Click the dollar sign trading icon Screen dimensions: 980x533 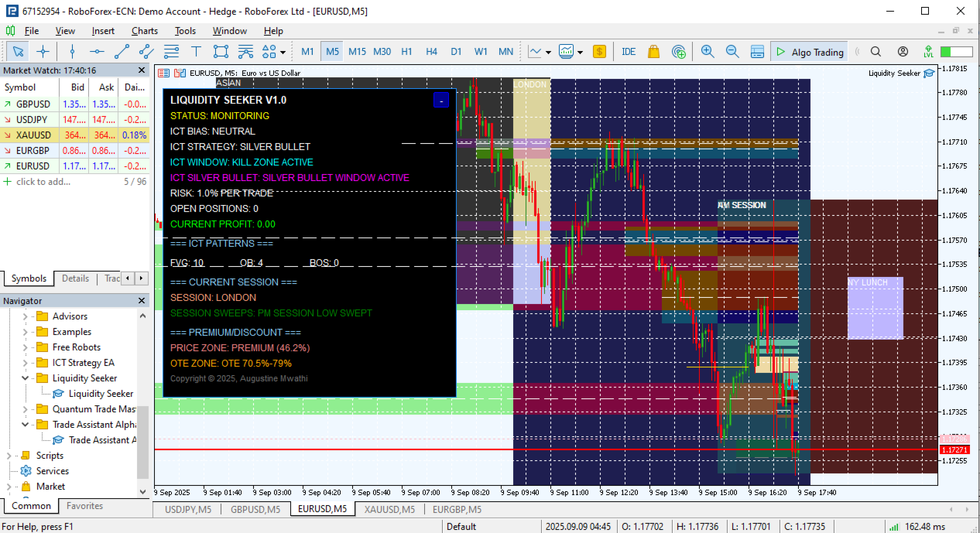[600, 52]
